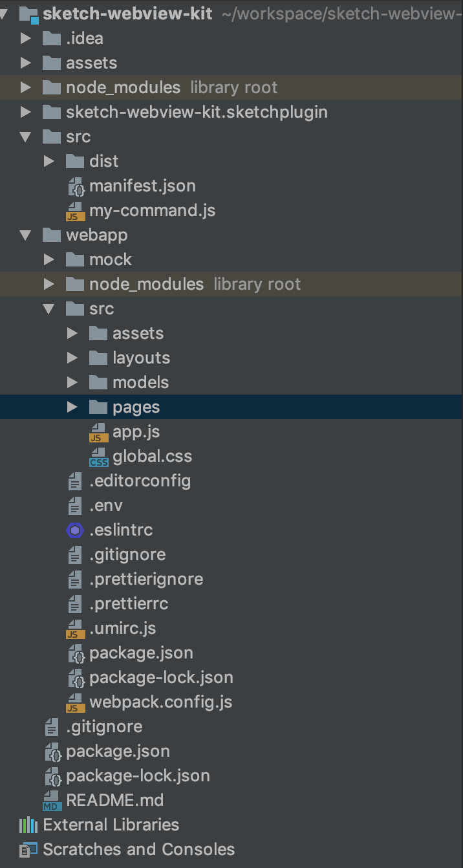This screenshot has height=868, width=463.
Task: Click the pages folder icon
Action: click(x=98, y=407)
